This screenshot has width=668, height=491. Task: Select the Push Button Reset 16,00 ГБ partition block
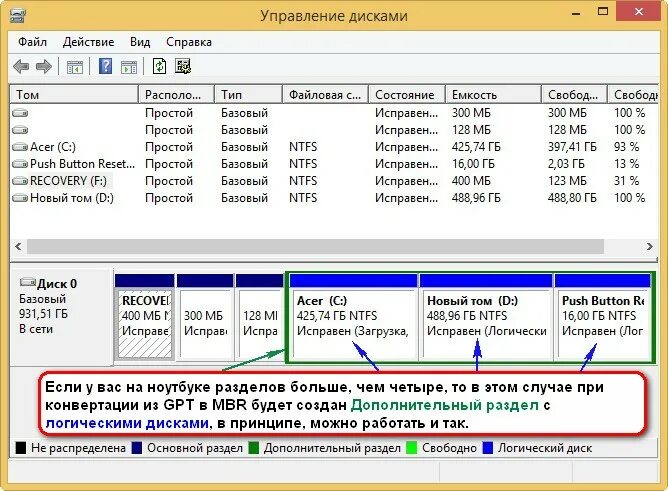coord(602,317)
